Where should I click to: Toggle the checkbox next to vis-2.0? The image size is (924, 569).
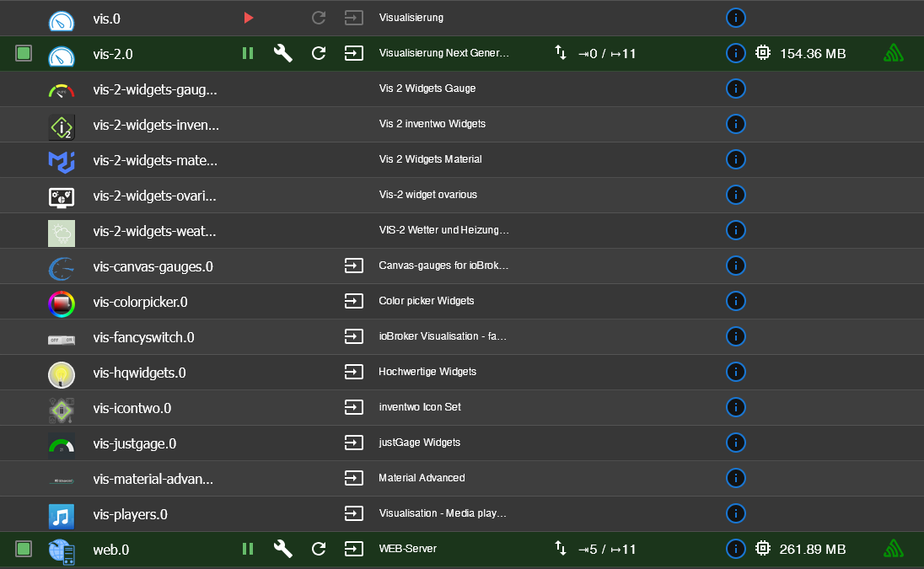[23, 52]
